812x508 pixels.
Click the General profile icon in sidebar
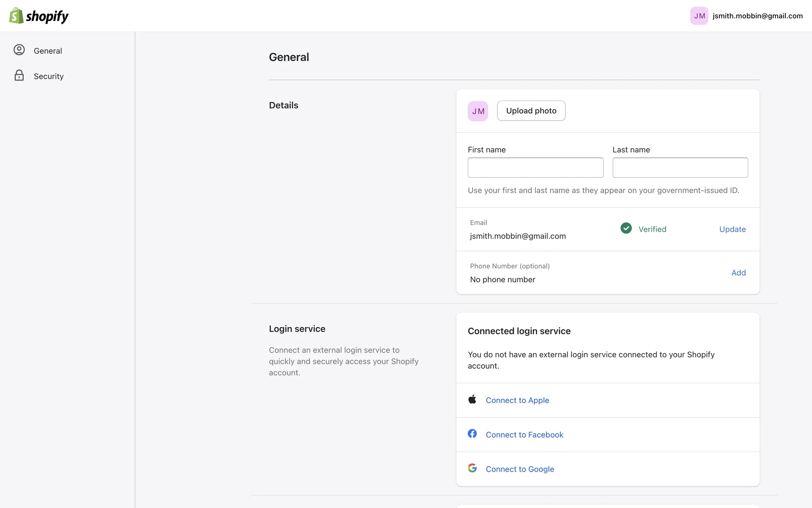(19, 50)
